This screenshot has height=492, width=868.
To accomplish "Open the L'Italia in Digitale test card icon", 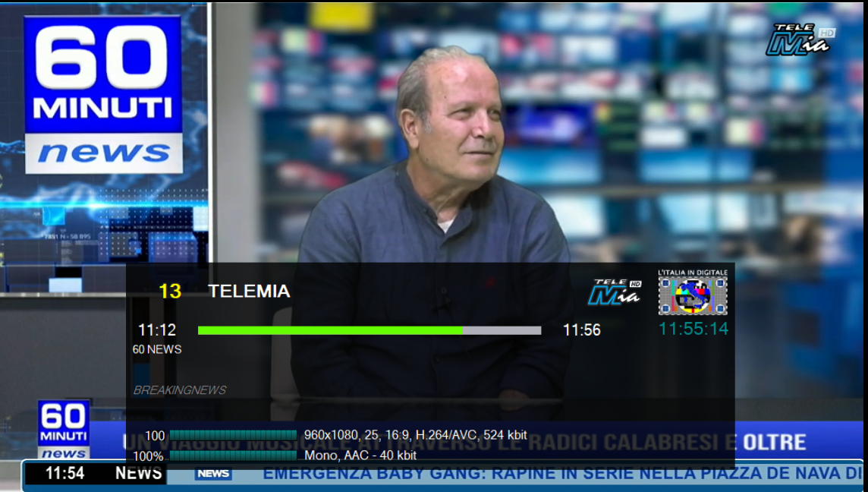I will [x=693, y=292].
